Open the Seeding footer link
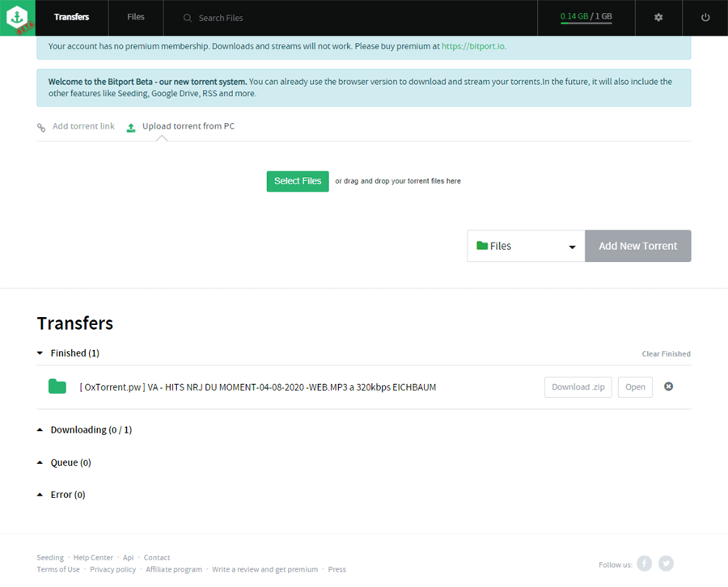The image size is (728, 587). 50,557
